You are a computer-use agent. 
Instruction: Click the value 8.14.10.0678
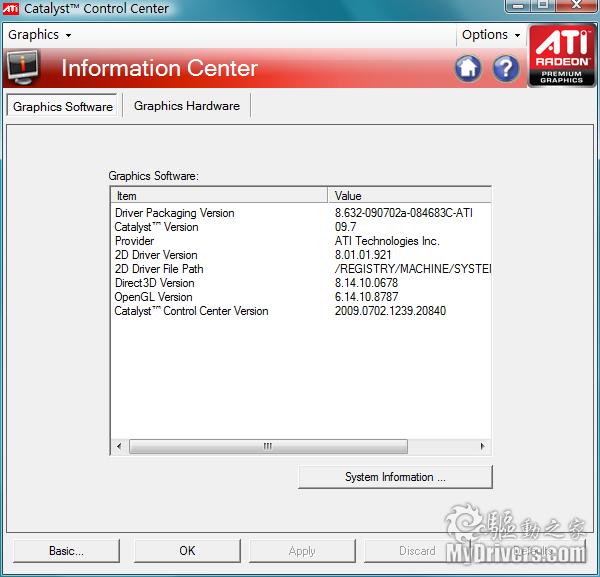[366, 283]
